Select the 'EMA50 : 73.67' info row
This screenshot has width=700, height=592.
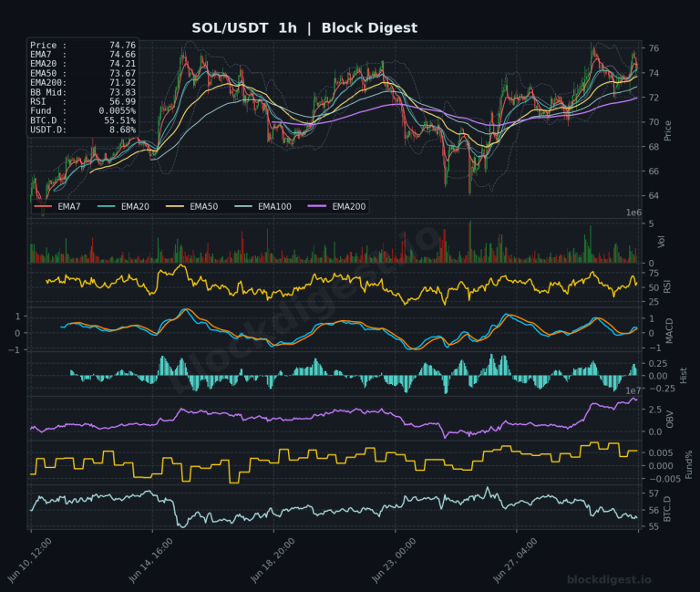point(83,73)
